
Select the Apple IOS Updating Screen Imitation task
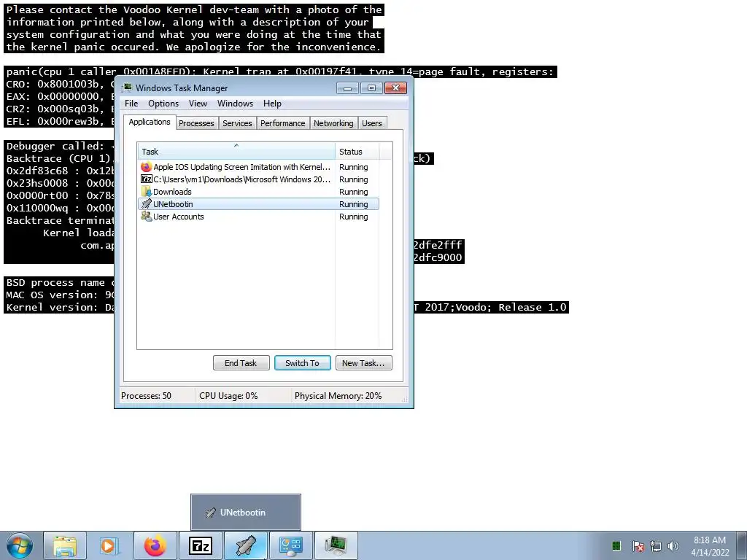click(259, 167)
